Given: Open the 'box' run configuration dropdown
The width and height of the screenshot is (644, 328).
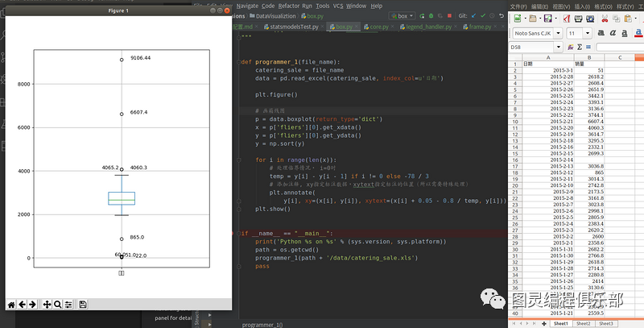Looking at the screenshot, I should click(x=402, y=16).
